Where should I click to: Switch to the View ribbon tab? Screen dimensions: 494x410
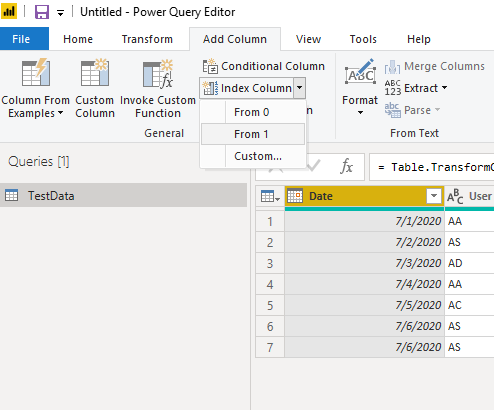tap(308, 39)
